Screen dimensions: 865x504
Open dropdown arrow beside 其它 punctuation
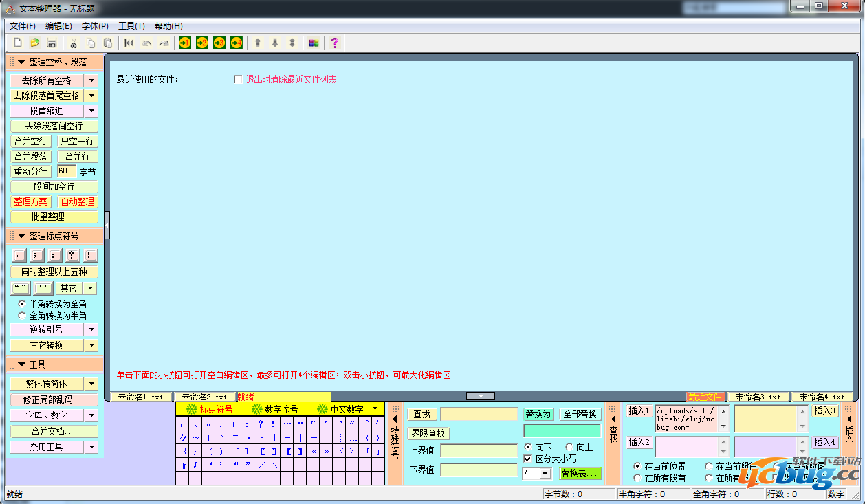pos(91,288)
